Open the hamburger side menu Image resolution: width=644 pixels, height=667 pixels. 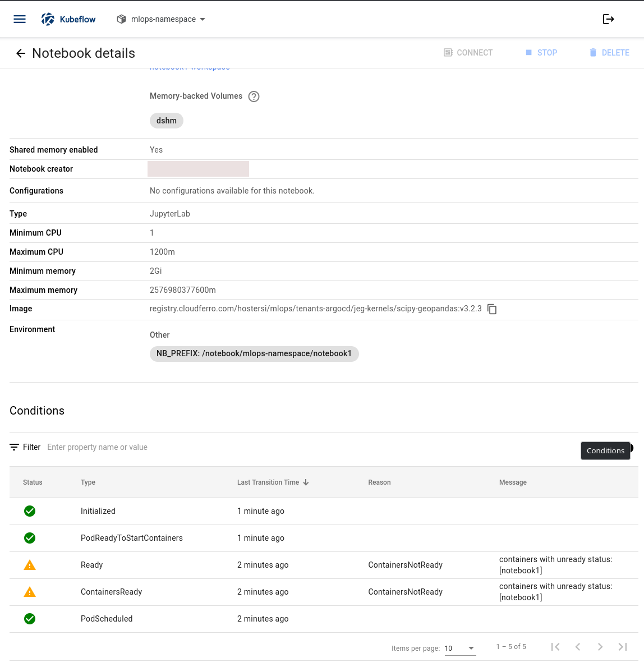pyautogui.click(x=20, y=19)
